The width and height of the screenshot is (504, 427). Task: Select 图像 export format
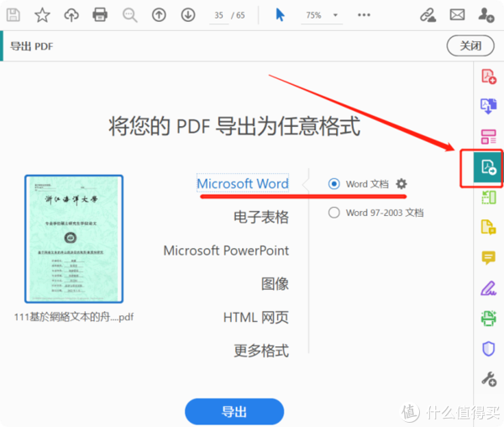coord(275,283)
